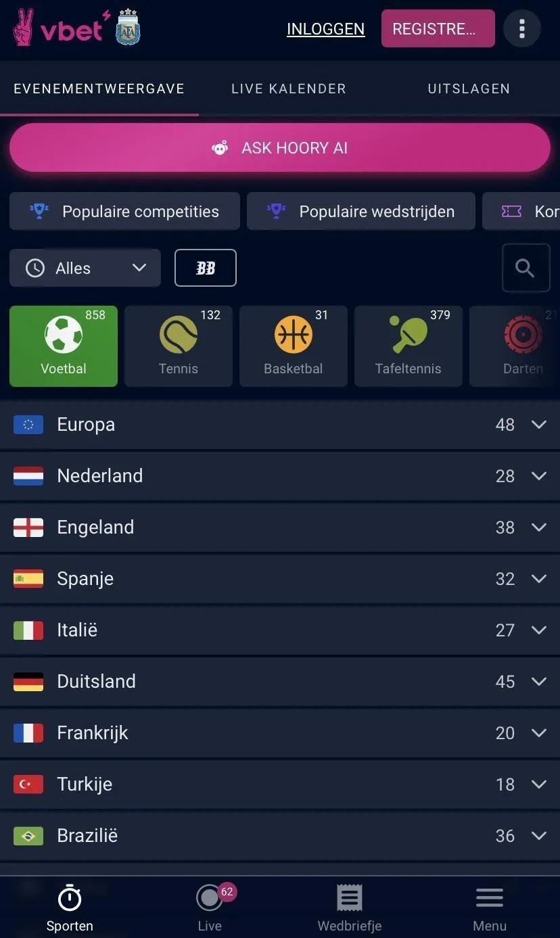This screenshot has width=560, height=938.
Task: Toggle the BB bet builder filter
Action: coord(206,268)
